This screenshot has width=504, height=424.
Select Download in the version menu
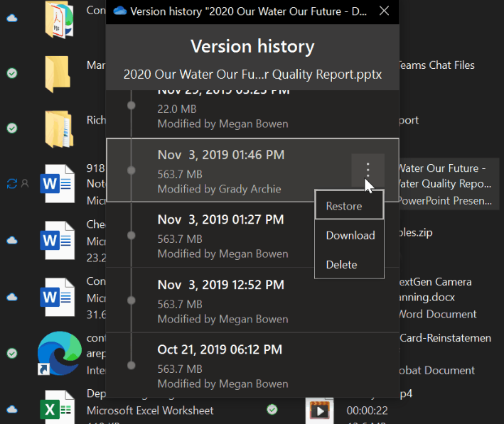(348, 235)
